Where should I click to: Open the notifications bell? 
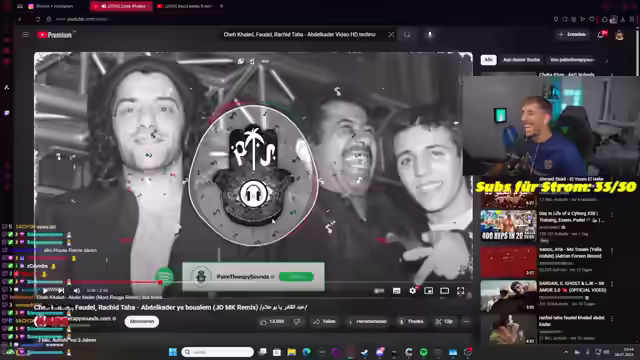pyautogui.click(x=601, y=35)
